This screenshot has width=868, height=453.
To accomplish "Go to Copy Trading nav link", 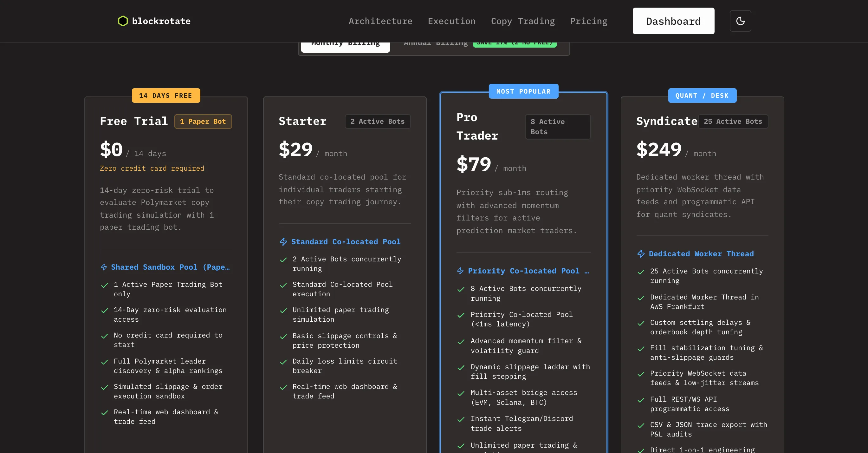I will coord(523,21).
